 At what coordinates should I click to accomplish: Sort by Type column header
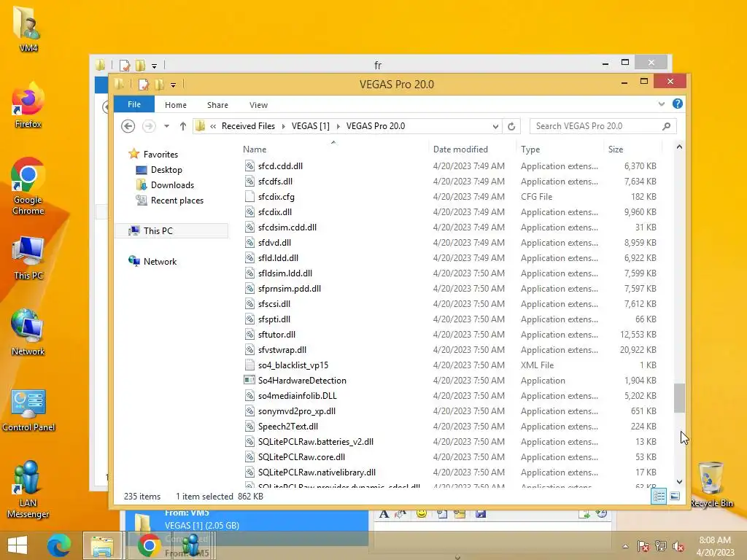pyautogui.click(x=530, y=149)
